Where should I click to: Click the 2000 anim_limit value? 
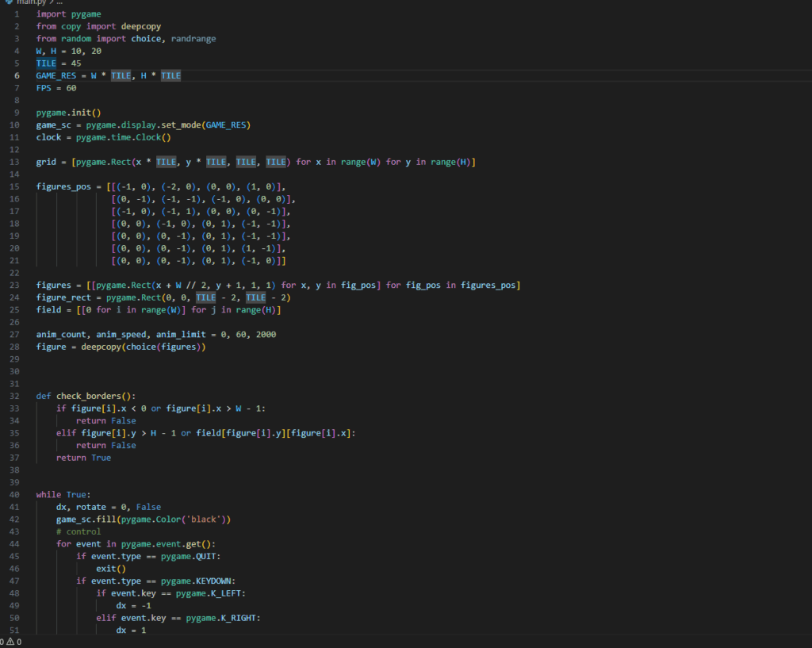coord(266,335)
